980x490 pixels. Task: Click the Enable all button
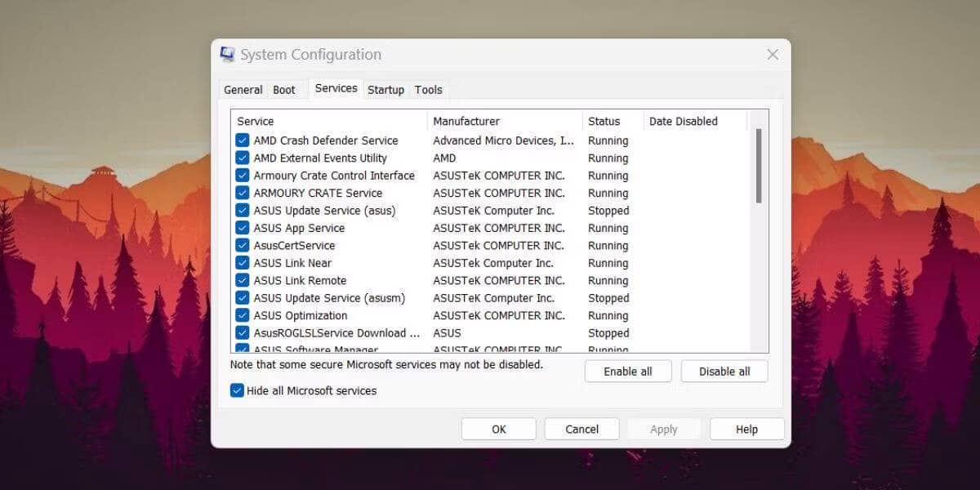[x=628, y=371]
